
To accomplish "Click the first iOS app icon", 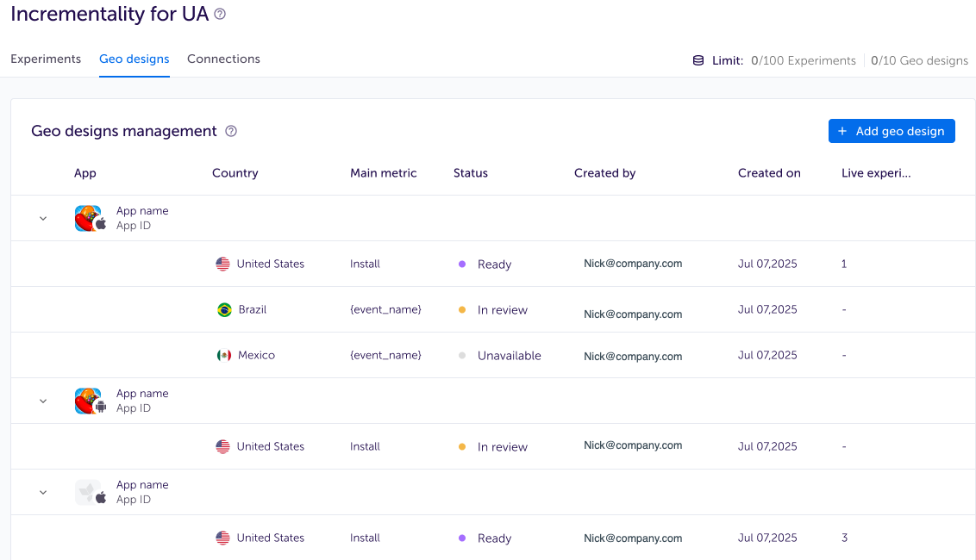I will click(89, 219).
